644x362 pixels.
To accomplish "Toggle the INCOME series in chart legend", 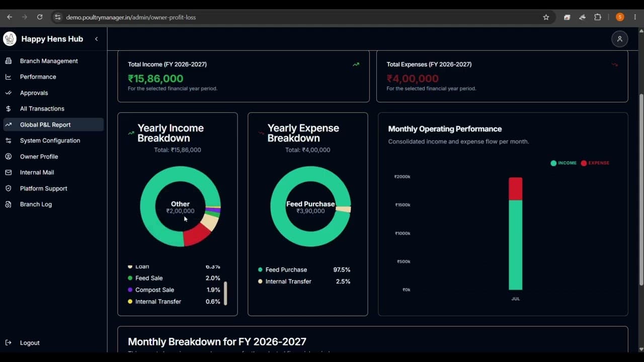I will click(563, 163).
